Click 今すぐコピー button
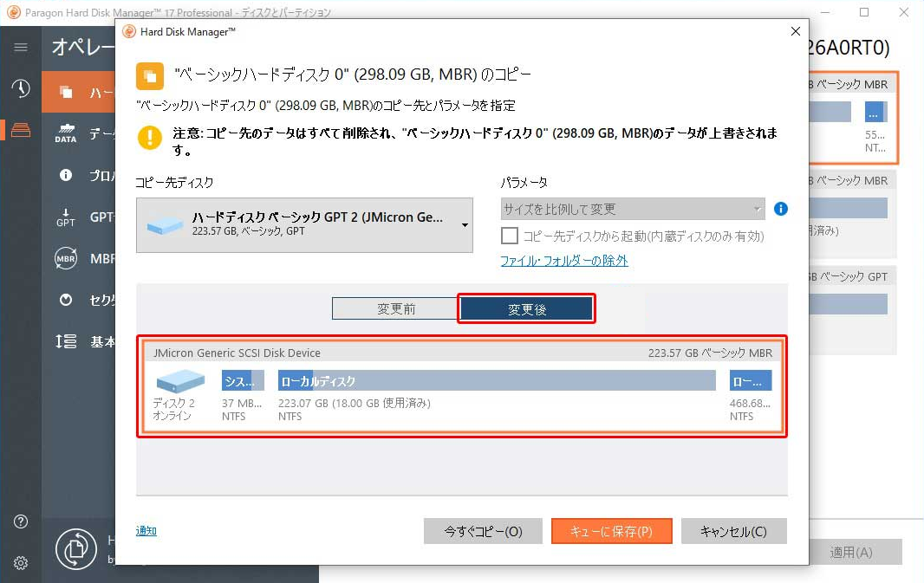The width and height of the screenshot is (924, 583). 483,531
